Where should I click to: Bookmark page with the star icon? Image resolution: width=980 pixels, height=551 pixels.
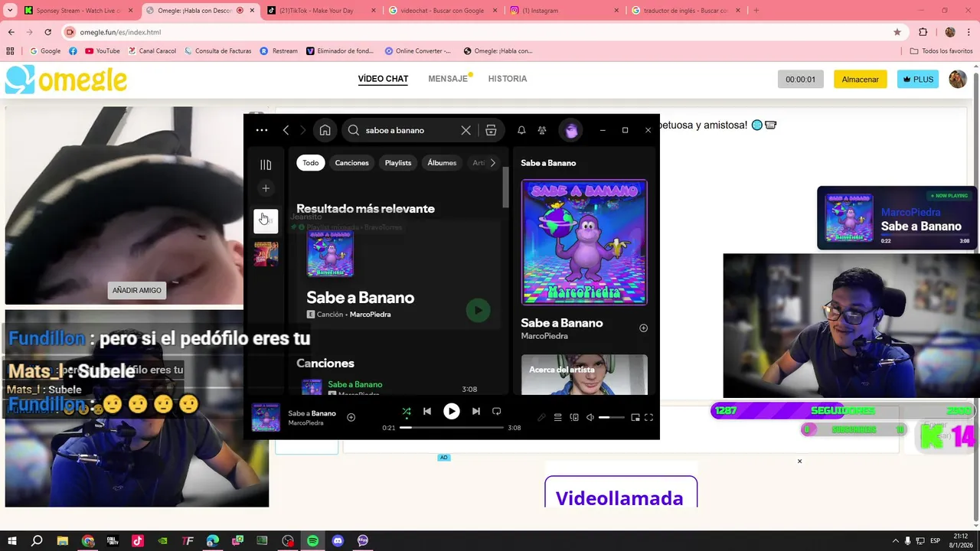[x=897, y=32]
